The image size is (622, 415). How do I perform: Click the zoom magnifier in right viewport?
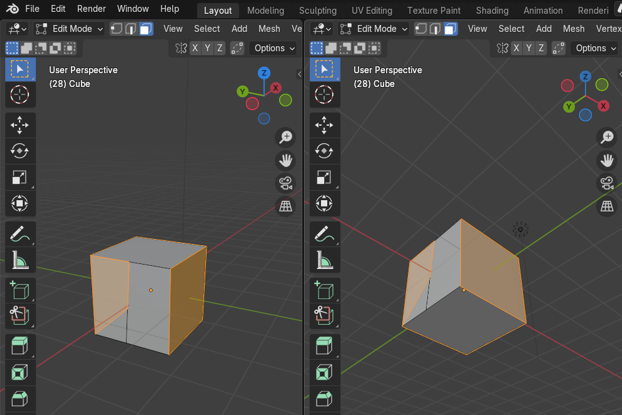click(606, 137)
